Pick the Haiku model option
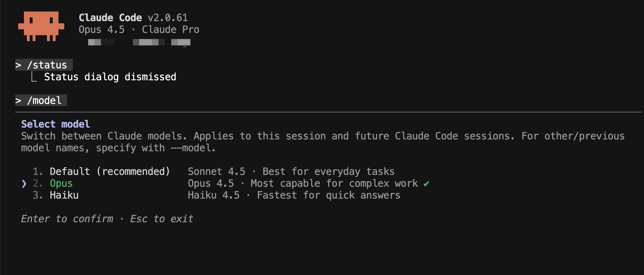Screen dimensions: 644x275 64,195
